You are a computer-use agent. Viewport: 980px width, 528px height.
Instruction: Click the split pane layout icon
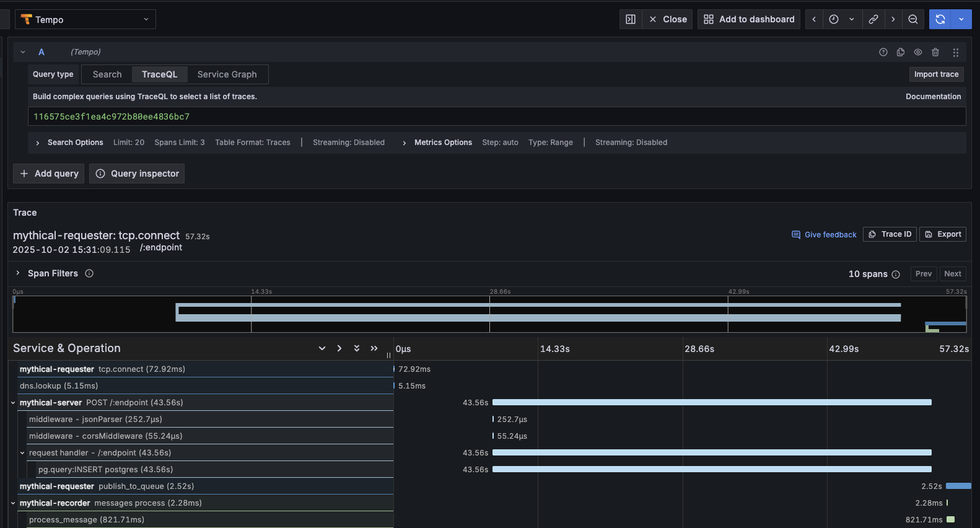[x=630, y=19]
